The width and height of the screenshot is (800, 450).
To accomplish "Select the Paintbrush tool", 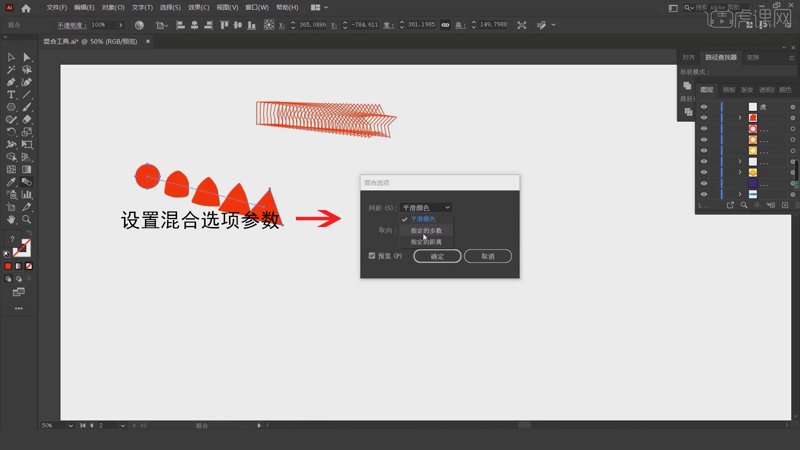I will tap(27, 107).
